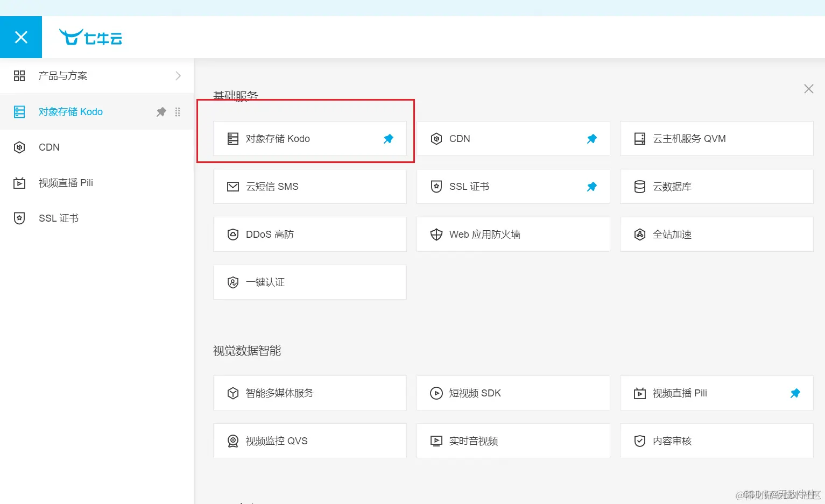The height and width of the screenshot is (504, 825).
Task: Click the TV icon on 视频直播 Pili card
Action: [x=640, y=393]
